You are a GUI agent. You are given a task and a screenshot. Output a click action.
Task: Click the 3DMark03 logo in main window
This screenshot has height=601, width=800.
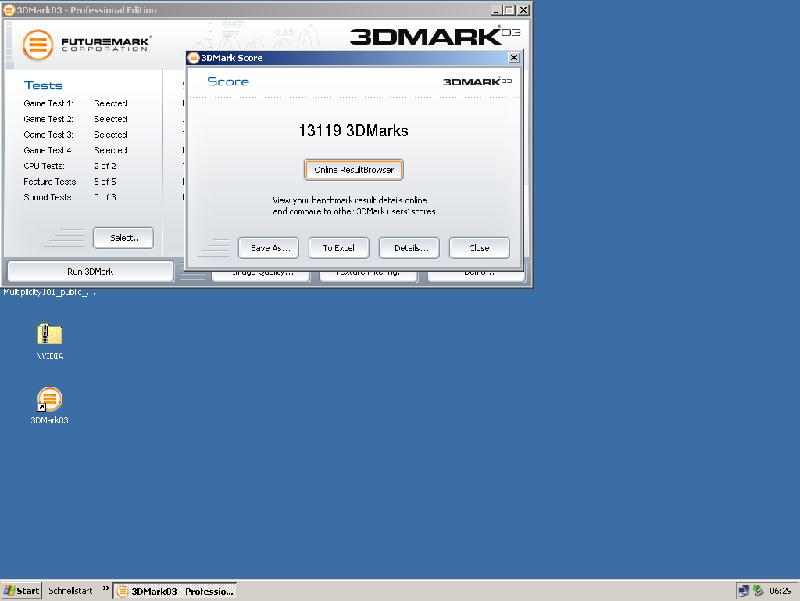point(435,36)
